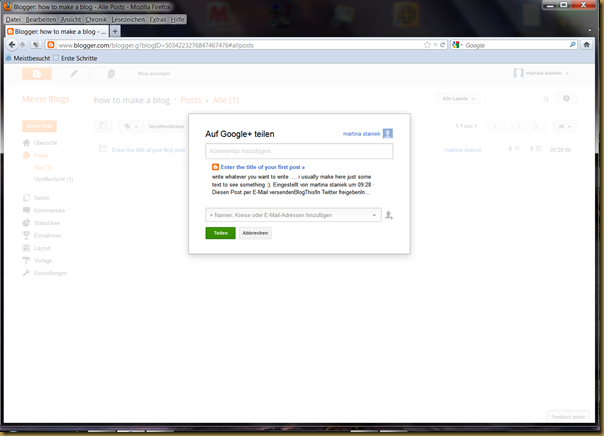Screen dimensions: 604x436
Task: Select the Blogger how to make a blog tab
Action: (57, 32)
